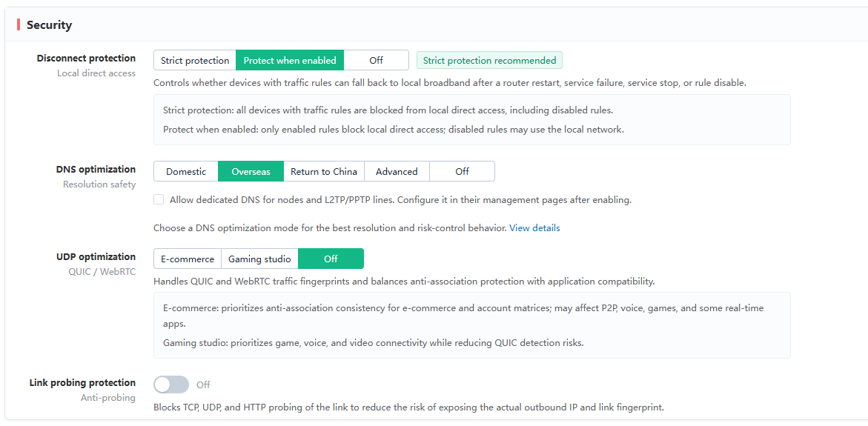Click the Disconnect protection label
Screen dimensions: 868x426
(x=87, y=58)
